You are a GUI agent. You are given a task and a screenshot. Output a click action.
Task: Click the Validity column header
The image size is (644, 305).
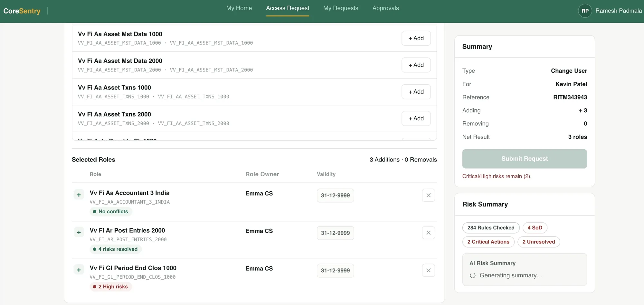tap(326, 174)
